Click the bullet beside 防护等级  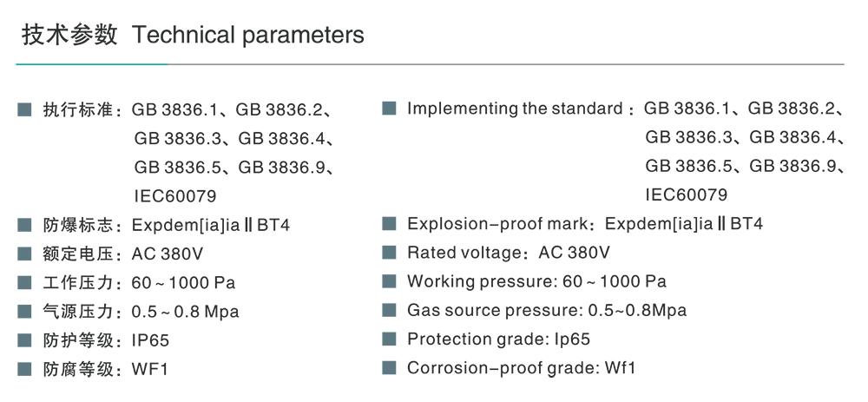(x=24, y=340)
